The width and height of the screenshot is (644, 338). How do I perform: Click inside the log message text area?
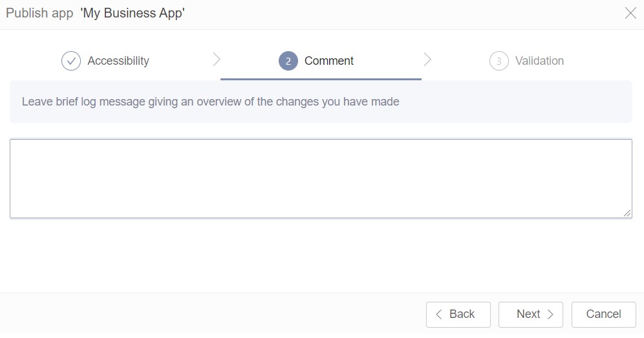click(x=321, y=178)
